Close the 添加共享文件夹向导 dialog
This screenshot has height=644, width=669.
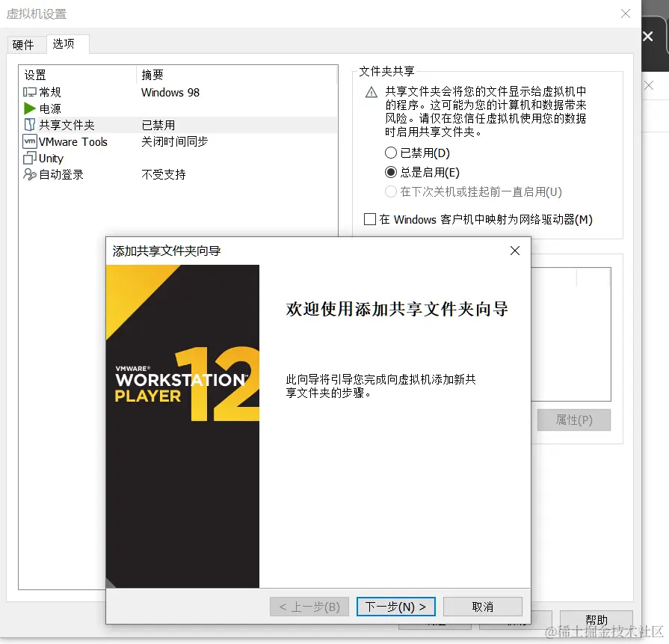[515, 251]
